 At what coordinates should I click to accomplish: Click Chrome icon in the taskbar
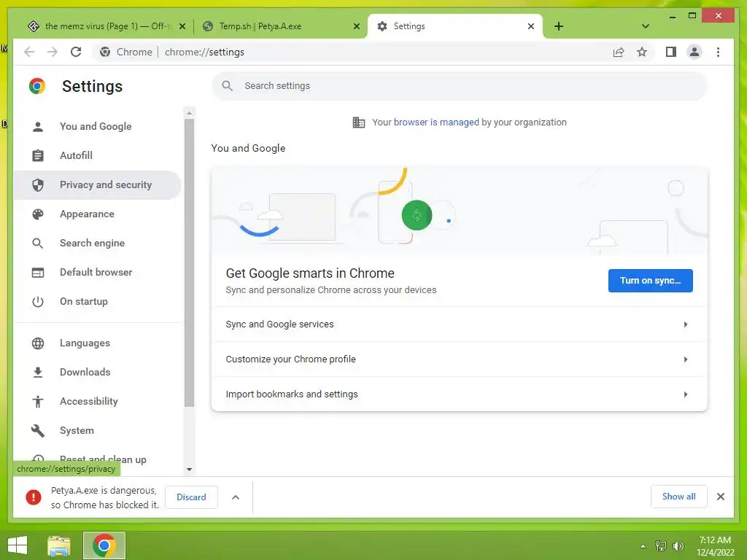[104, 545]
